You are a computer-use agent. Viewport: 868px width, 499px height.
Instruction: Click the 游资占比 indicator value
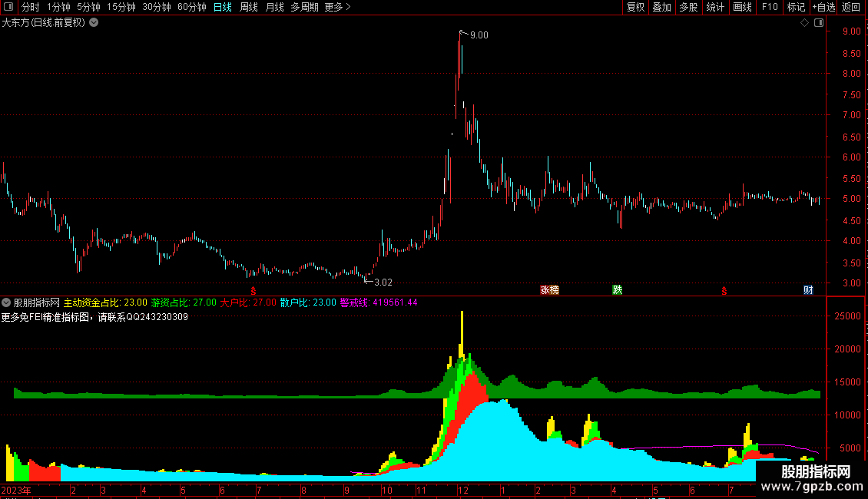[x=184, y=302]
